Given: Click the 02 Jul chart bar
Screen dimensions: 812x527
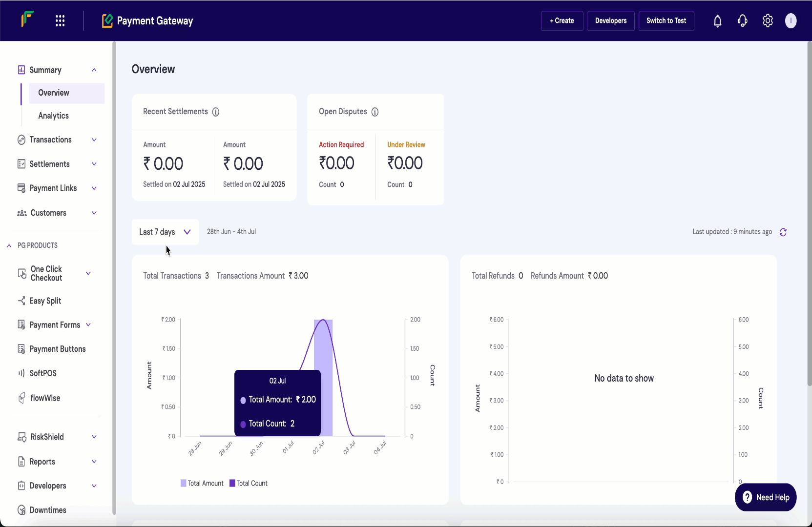Looking at the screenshot, I should [323, 378].
